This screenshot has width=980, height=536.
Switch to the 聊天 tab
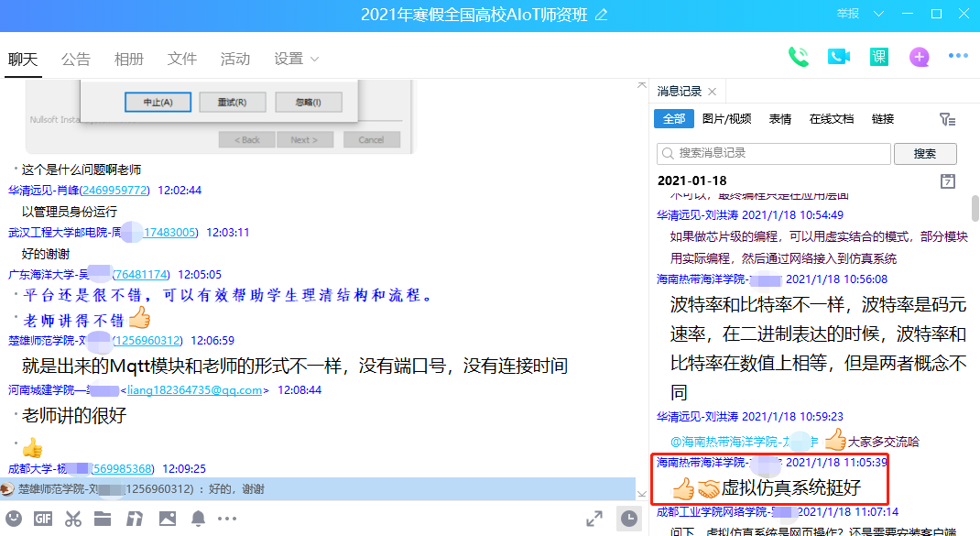tap(23, 59)
